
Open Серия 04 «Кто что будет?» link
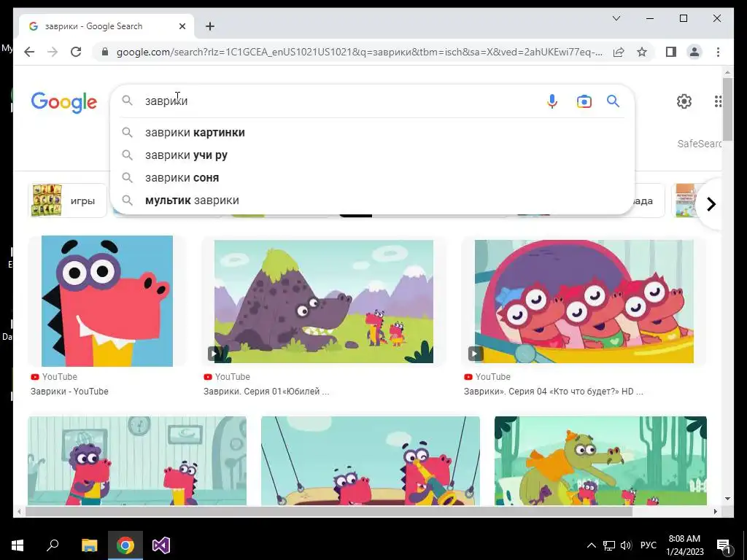554,392
